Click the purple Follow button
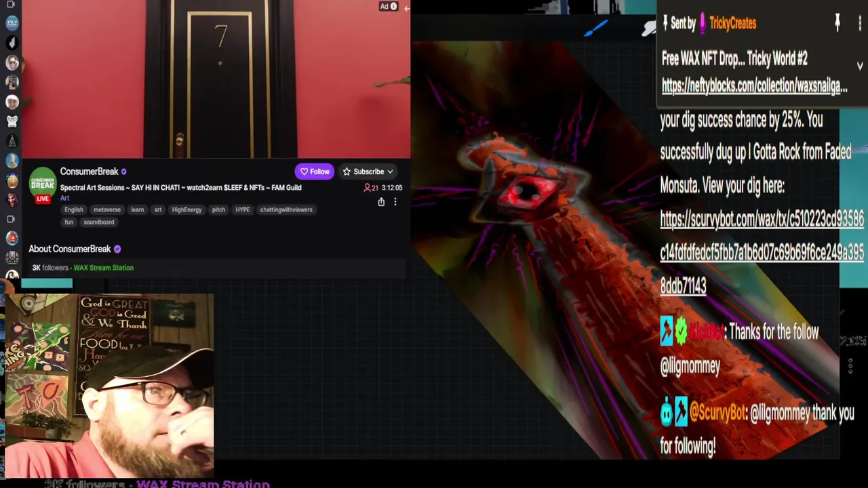This screenshot has height=488, width=868. pos(314,171)
